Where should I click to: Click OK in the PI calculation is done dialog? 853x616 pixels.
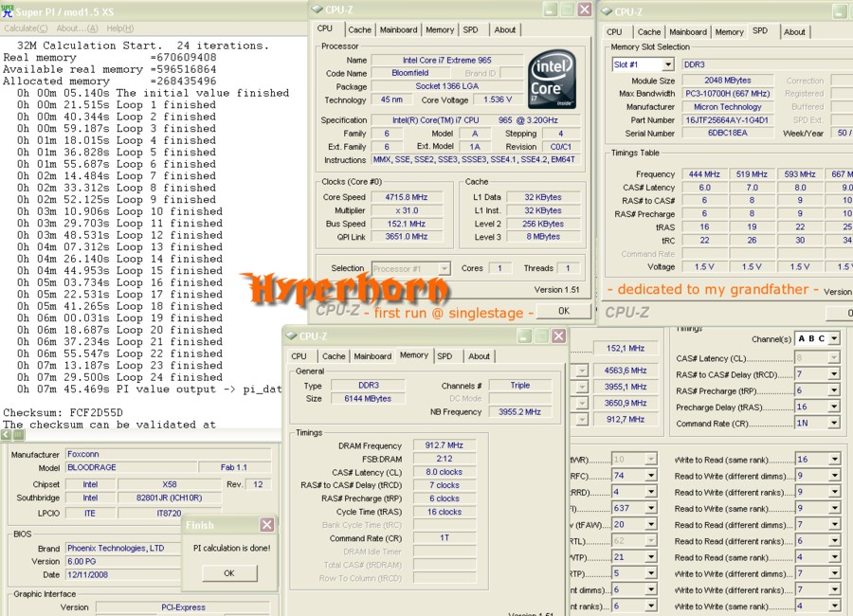click(229, 573)
